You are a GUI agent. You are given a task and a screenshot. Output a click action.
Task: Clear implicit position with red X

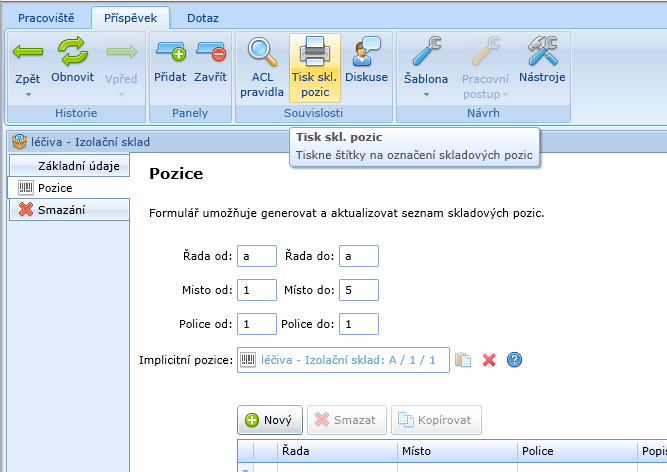coord(489,360)
